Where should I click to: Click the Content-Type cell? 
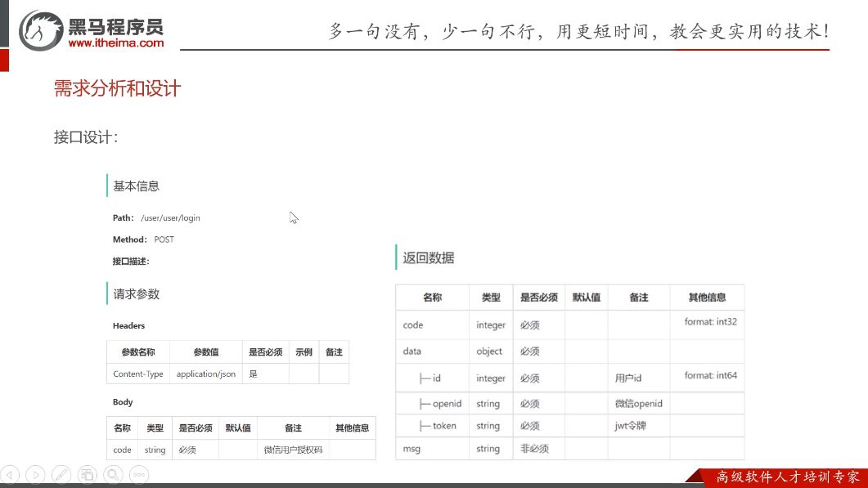pyautogui.click(x=138, y=374)
